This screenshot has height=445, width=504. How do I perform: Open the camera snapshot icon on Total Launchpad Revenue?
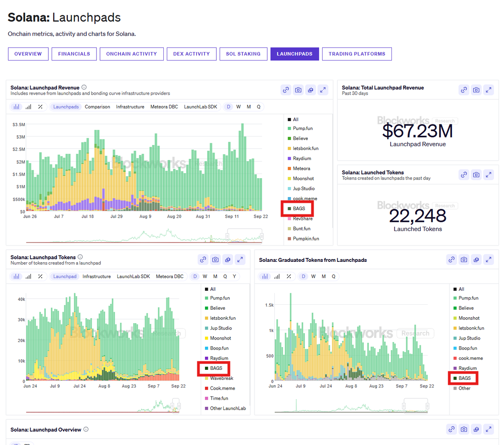pyautogui.click(x=476, y=90)
